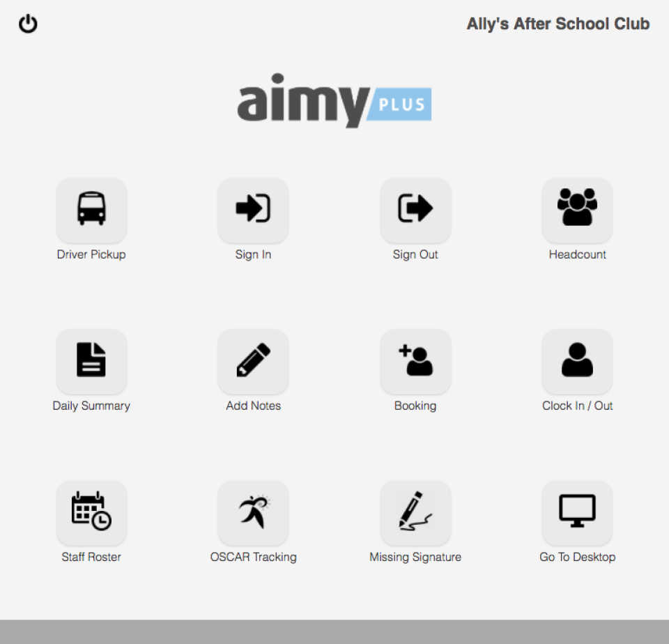Click the Sign In label text
Screen dimensions: 669x644
point(253,254)
